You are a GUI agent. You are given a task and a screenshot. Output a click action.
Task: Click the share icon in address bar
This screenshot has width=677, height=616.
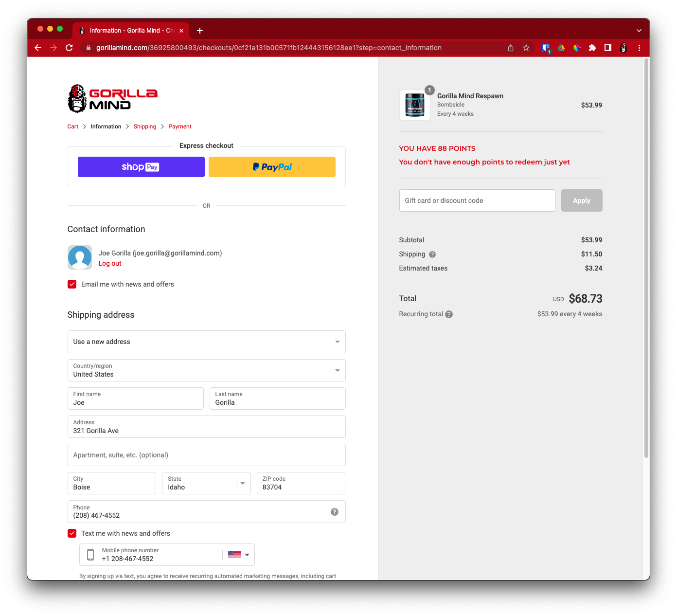click(511, 48)
